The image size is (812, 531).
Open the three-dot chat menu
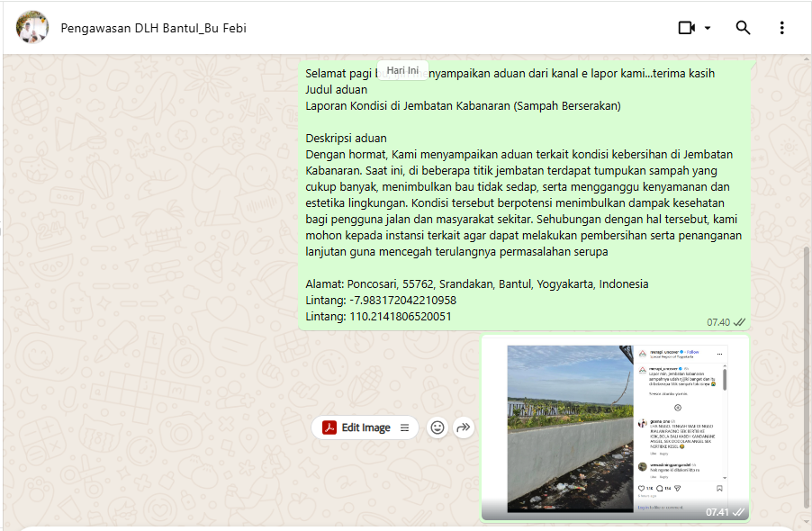781,28
